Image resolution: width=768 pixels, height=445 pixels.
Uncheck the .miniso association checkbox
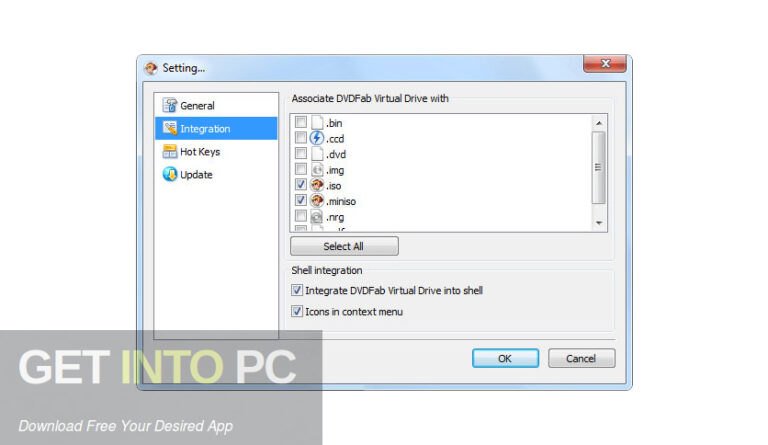(301, 200)
